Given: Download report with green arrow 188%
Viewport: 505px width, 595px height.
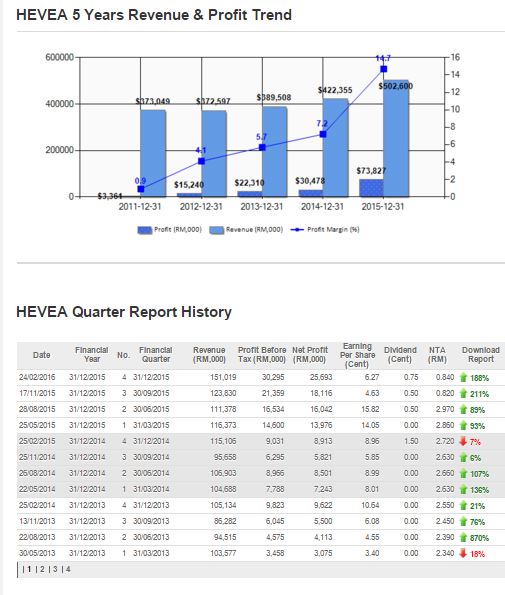Looking at the screenshot, I should (x=474, y=378).
